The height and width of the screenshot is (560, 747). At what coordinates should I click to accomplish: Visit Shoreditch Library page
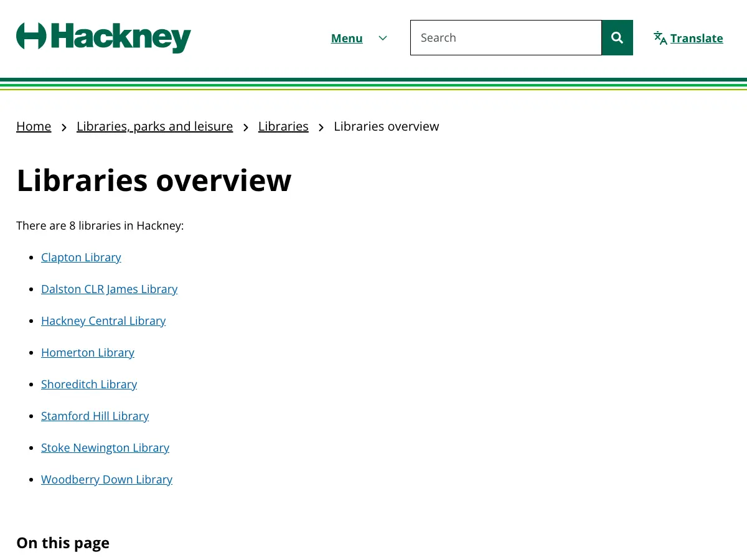(x=89, y=384)
